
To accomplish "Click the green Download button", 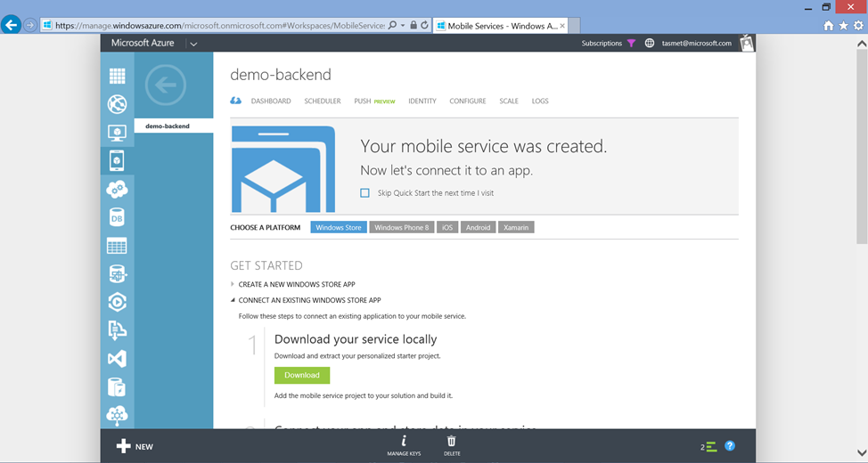I will (x=302, y=375).
